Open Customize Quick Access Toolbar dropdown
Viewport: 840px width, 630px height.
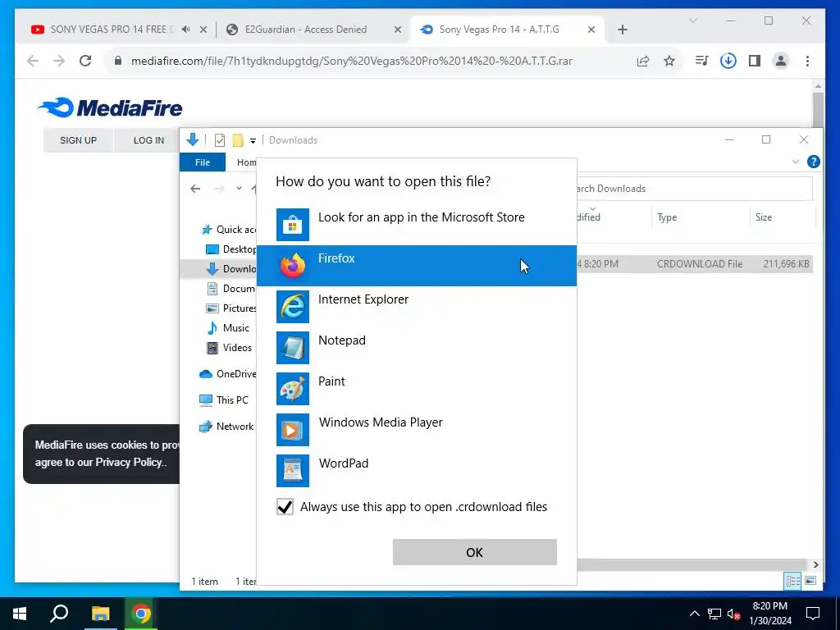pos(253,140)
